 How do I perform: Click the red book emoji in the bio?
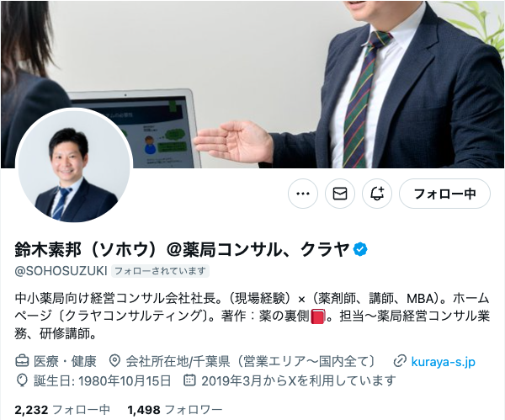[317, 316]
